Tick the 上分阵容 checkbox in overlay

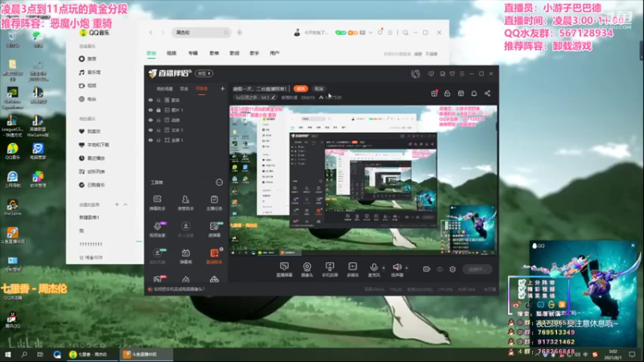click(x=522, y=283)
